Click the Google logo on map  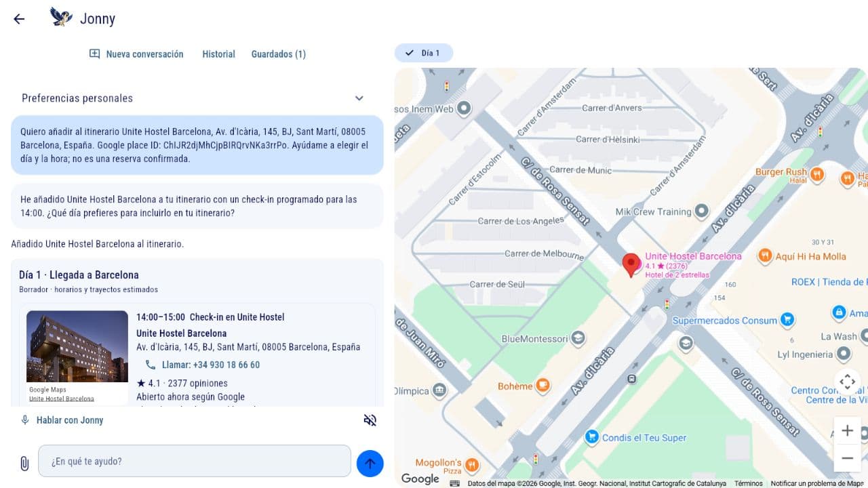420,479
